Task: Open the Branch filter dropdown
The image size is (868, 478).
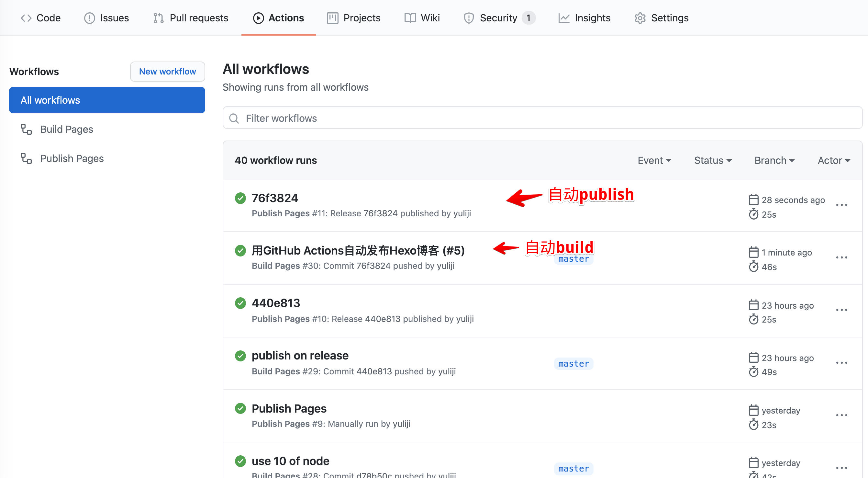Action: pyautogui.click(x=774, y=160)
